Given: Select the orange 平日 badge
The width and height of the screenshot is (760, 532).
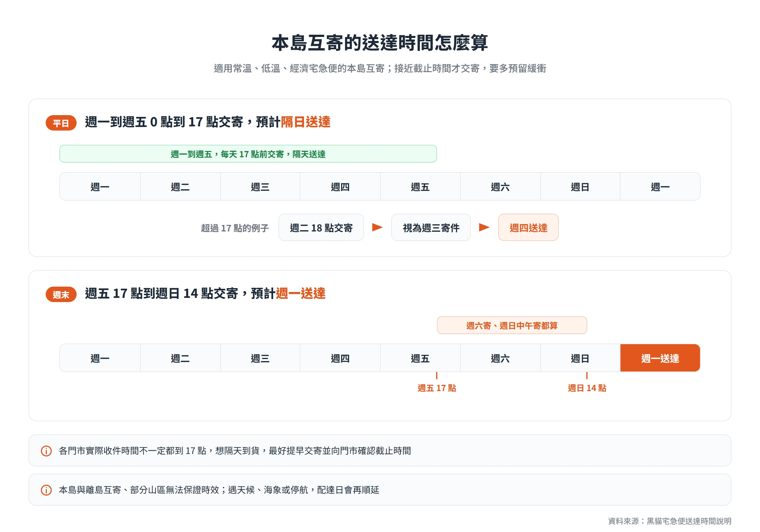Looking at the screenshot, I should click(x=61, y=123).
